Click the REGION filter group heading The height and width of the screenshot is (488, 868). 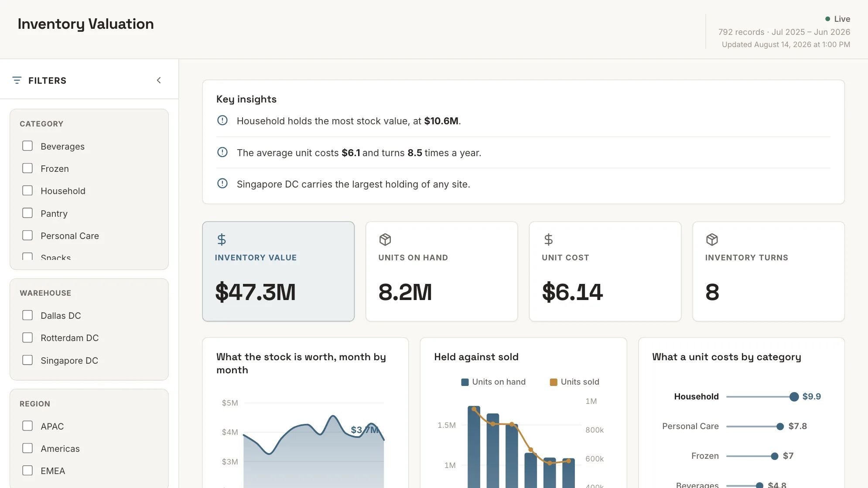tap(35, 404)
